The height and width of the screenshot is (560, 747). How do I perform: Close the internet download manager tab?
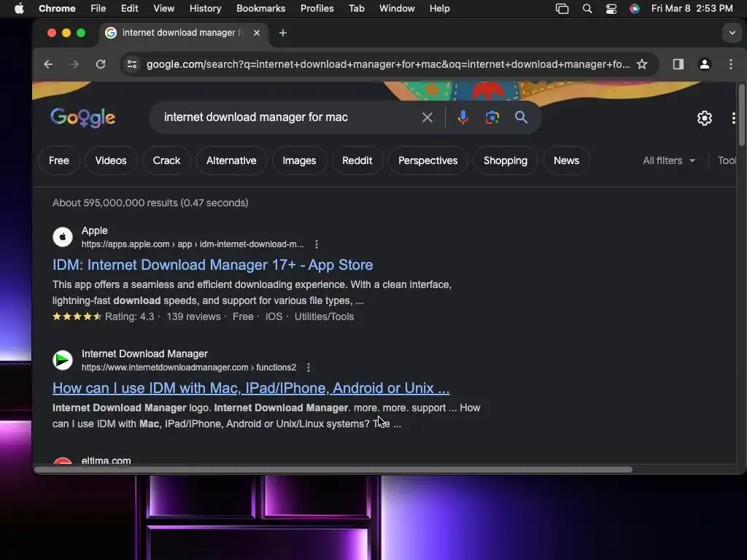point(257,33)
